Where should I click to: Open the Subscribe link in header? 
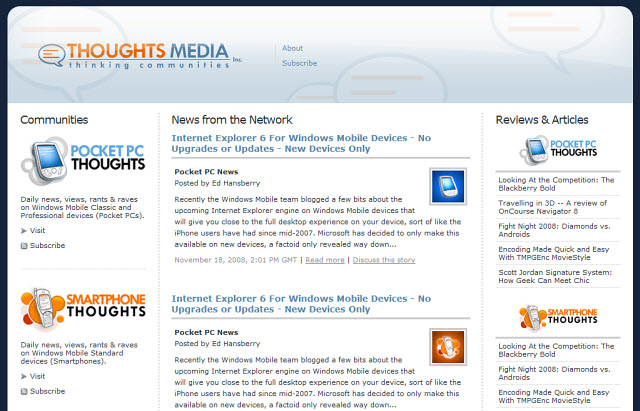[299, 63]
